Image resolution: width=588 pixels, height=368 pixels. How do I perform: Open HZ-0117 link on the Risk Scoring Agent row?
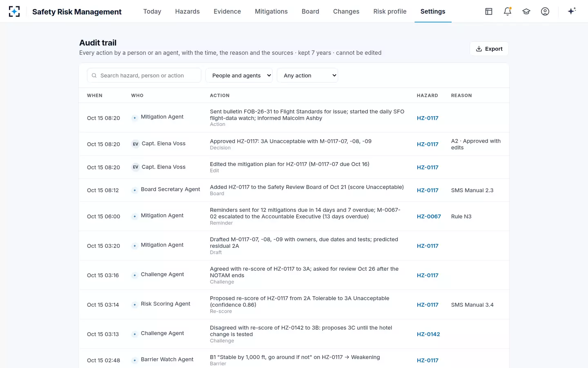(428, 305)
